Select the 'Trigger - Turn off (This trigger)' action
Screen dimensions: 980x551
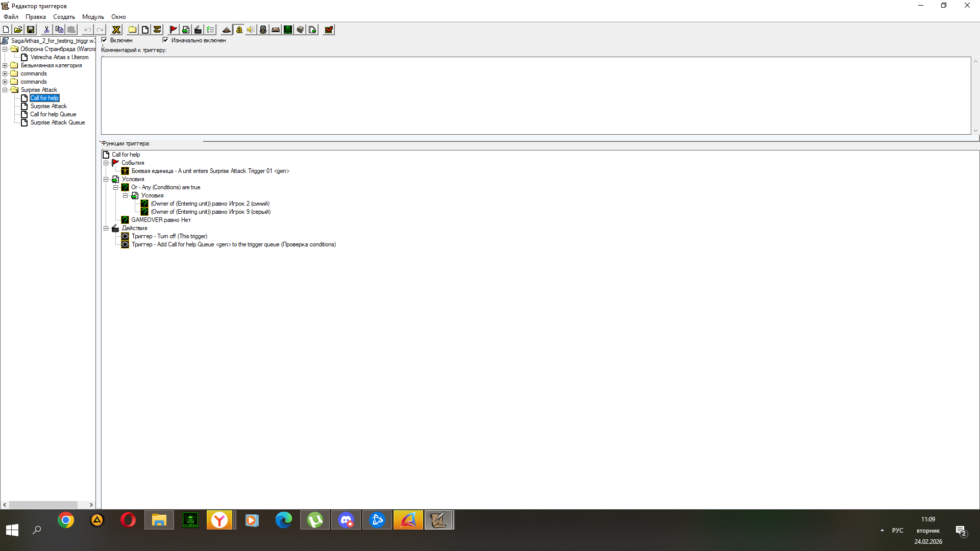[169, 236]
